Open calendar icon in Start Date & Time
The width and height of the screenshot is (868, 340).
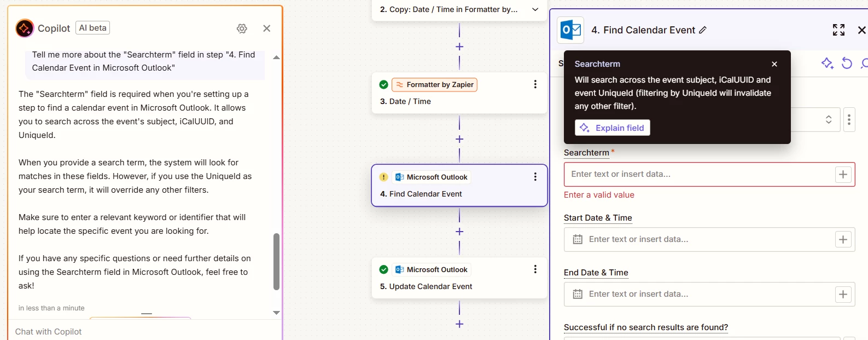click(x=578, y=239)
